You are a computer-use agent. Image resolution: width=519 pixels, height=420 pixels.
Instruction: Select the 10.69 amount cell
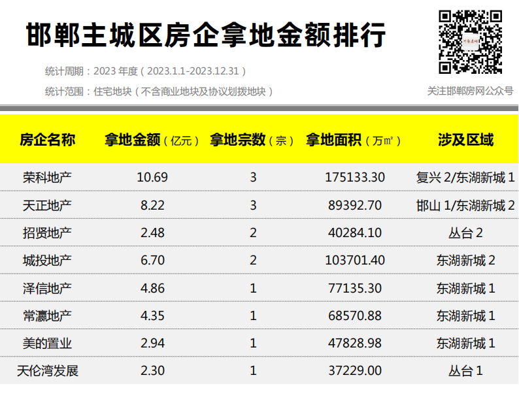152,178
